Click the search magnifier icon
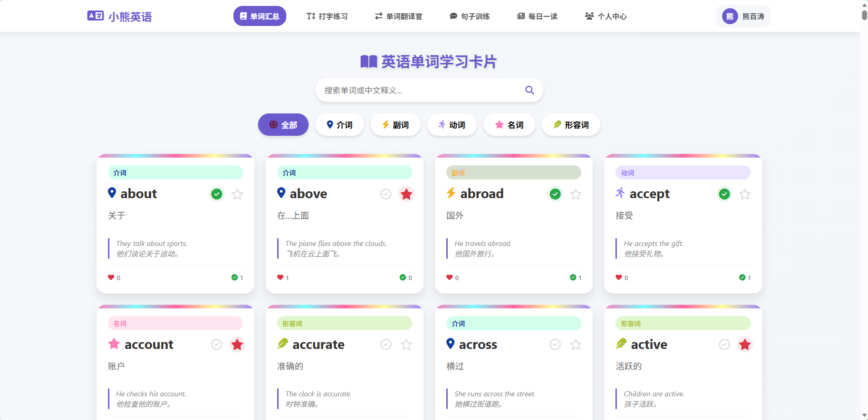This screenshot has width=868, height=420. pyautogui.click(x=529, y=90)
